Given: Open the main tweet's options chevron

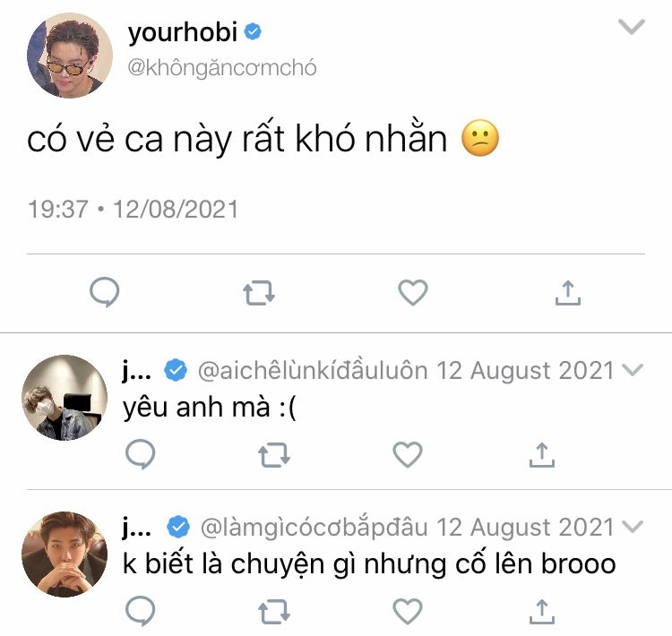Looking at the screenshot, I should click(632, 27).
